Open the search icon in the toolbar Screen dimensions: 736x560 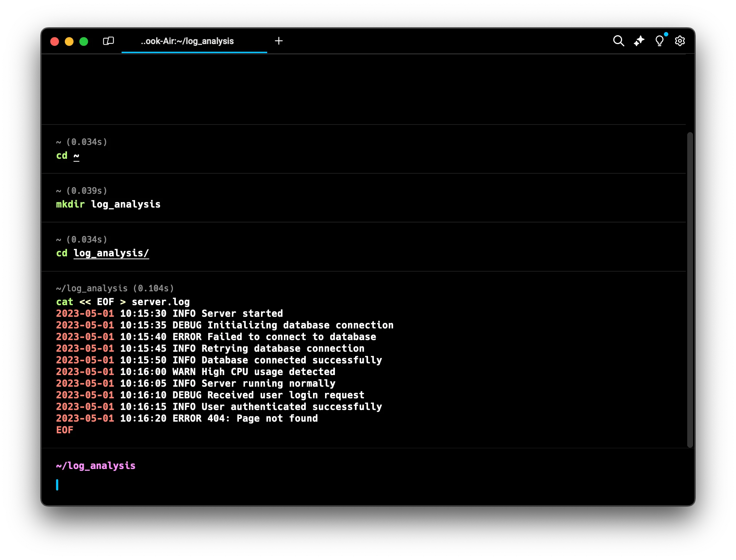618,41
